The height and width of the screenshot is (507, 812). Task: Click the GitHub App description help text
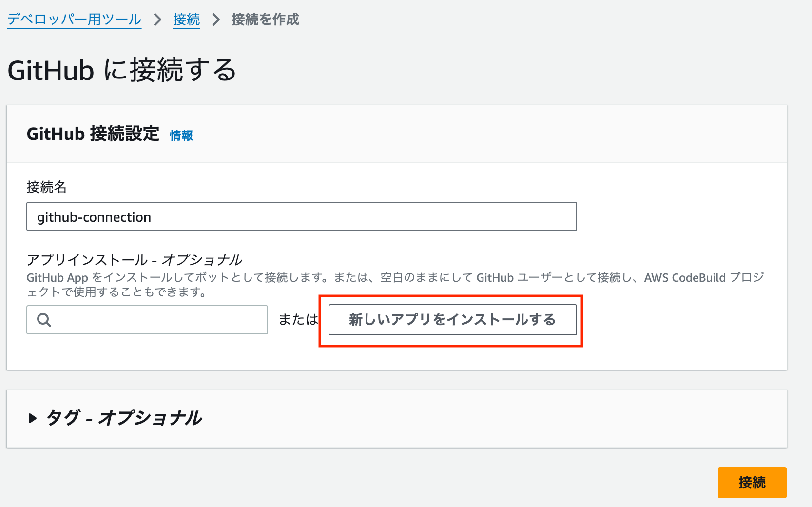click(x=395, y=285)
